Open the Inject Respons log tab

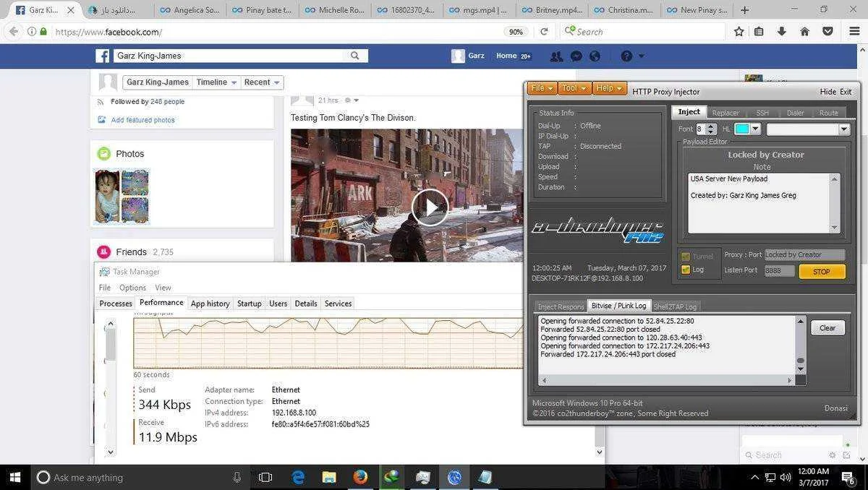[x=560, y=306]
